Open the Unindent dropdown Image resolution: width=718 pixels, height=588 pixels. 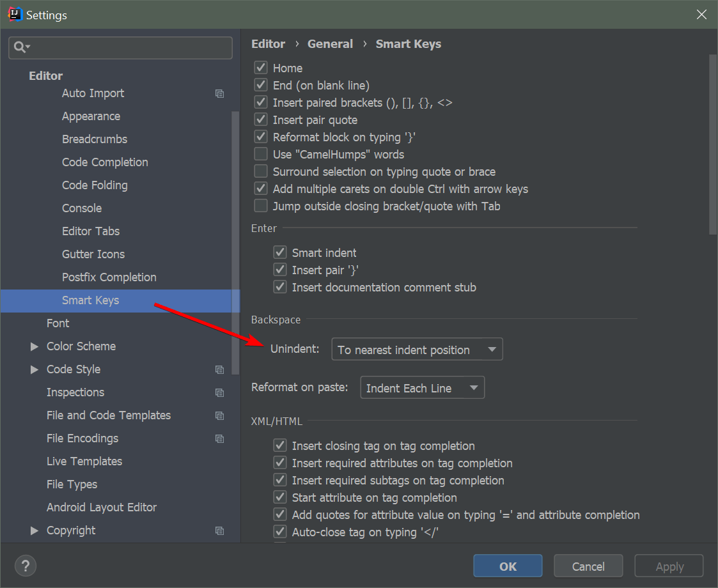[x=417, y=350]
